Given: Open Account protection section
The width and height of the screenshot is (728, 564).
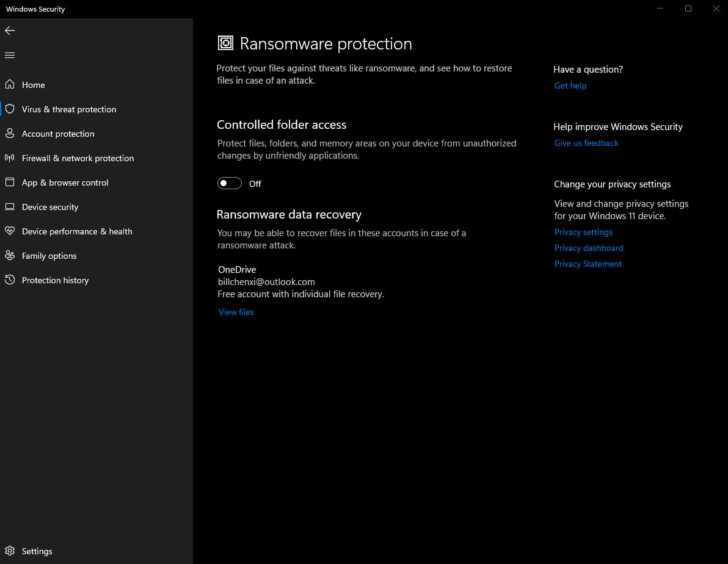Looking at the screenshot, I should pyautogui.click(x=96, y=134).
